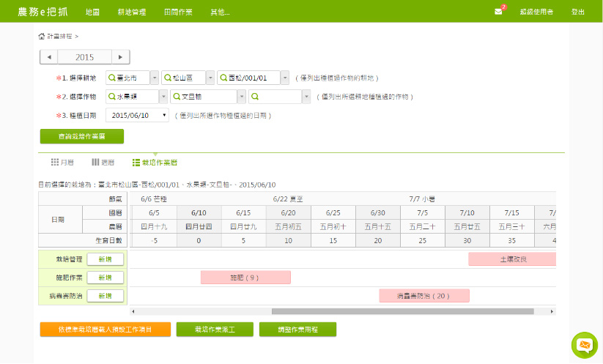Open the 田間作業 menu

click(x=178, y=12)
